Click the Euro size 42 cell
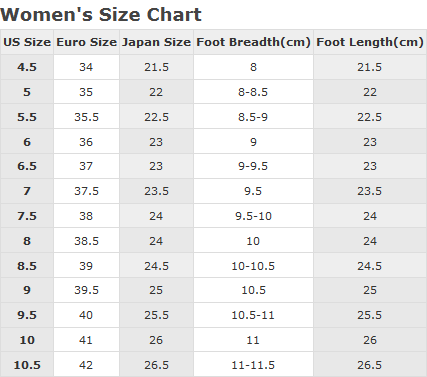This screenshot has width=427, height=377. (86, 365)
